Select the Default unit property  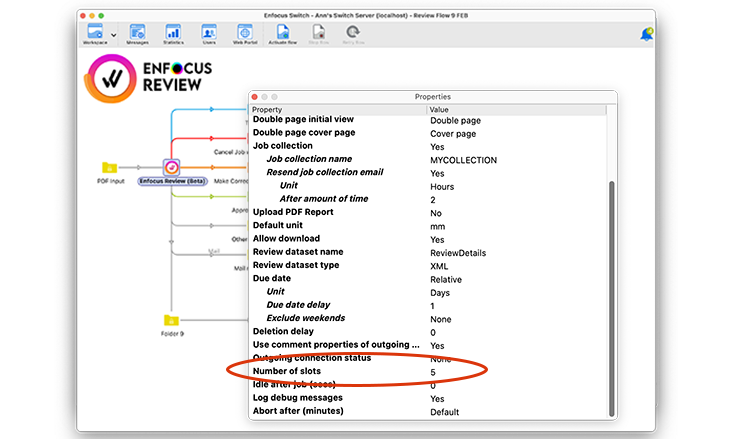pyautogui.click(x=278, y=225)
